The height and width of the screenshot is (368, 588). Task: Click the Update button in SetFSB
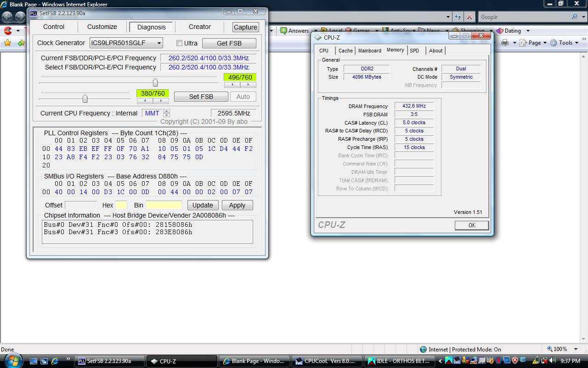pos(203,205)
